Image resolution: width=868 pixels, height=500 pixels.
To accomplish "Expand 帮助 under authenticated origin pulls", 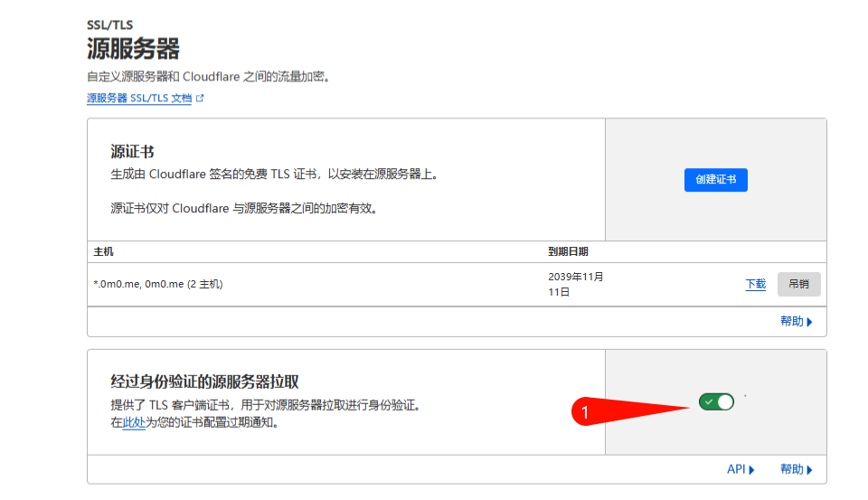I will pyautogui.click(x=796, y=469).
